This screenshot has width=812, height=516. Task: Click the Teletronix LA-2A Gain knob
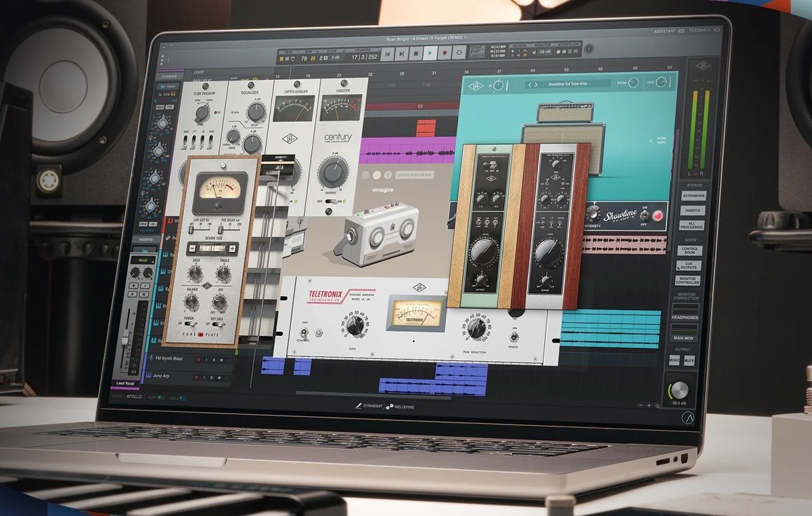[355, 326]
